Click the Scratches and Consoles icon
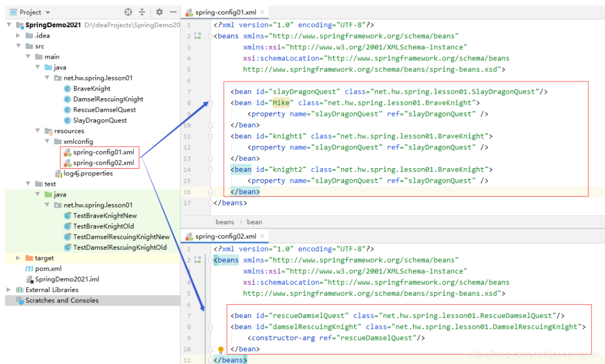The height and width of the screenshot is (364, 605). [x=19, y=300]
